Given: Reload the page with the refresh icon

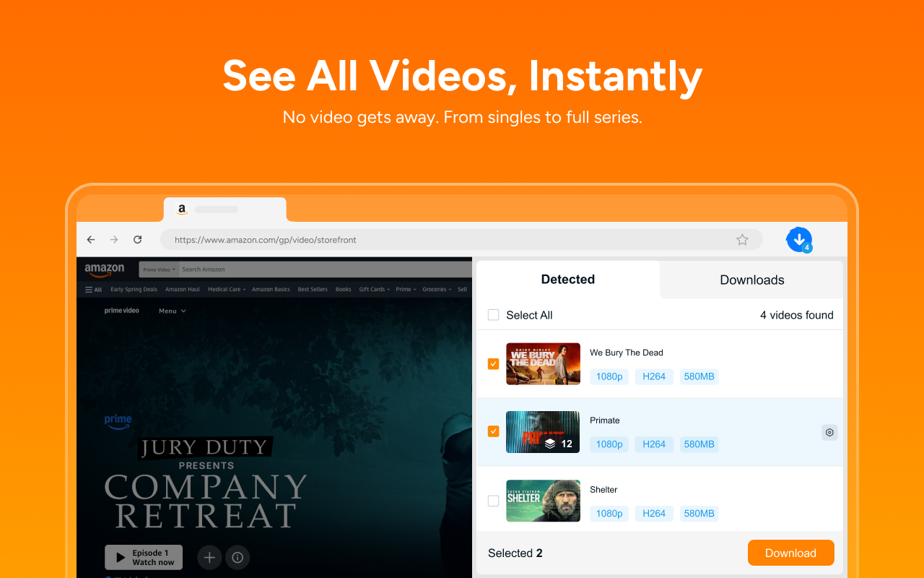Looking at the screenshot, I should (x=137, y=240).
